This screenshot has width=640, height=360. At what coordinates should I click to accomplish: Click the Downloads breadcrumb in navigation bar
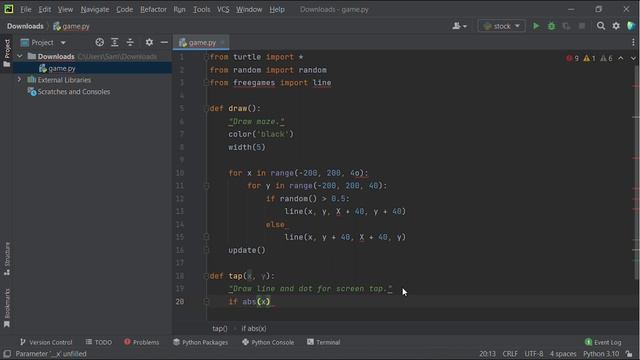click(x=25, y=26)
